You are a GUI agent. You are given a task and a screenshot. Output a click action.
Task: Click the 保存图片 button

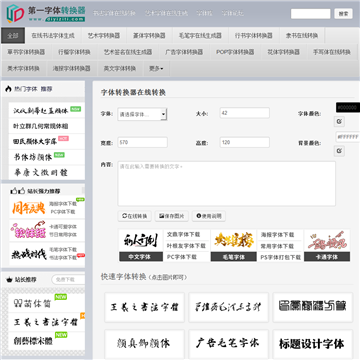[172, 216]
